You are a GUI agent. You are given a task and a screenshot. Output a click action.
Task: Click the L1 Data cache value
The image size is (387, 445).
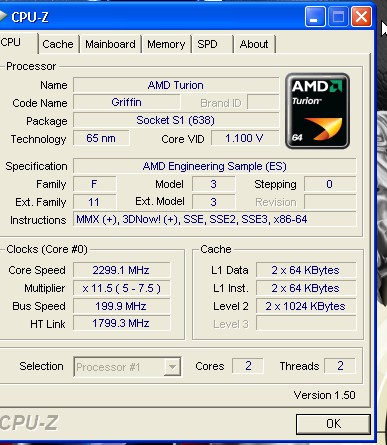coord(306,270)
